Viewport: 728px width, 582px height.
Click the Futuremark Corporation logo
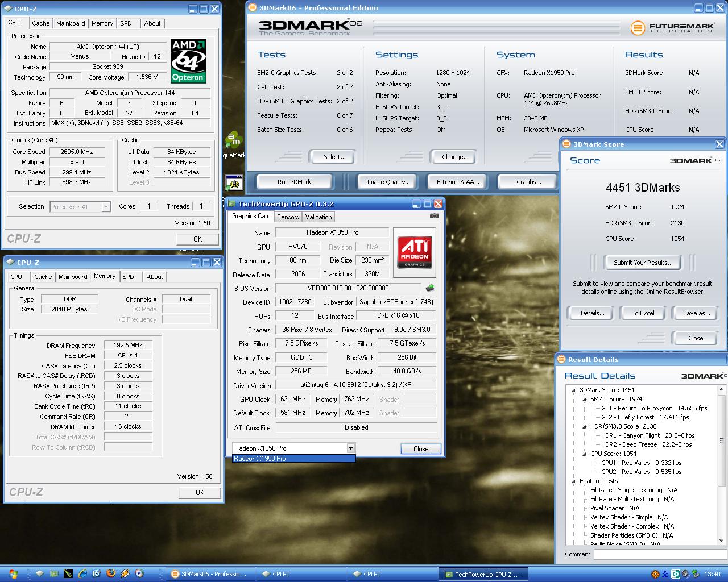pos(672,27)
